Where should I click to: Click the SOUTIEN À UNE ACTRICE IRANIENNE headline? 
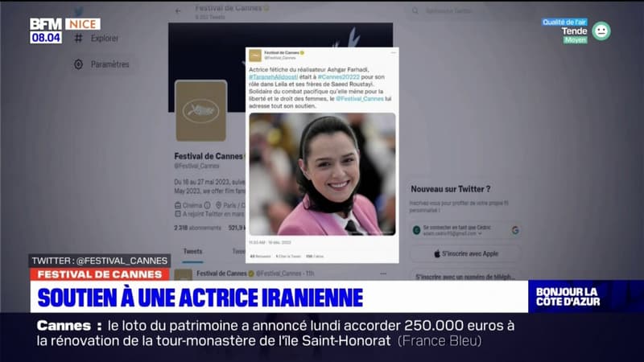200,298
